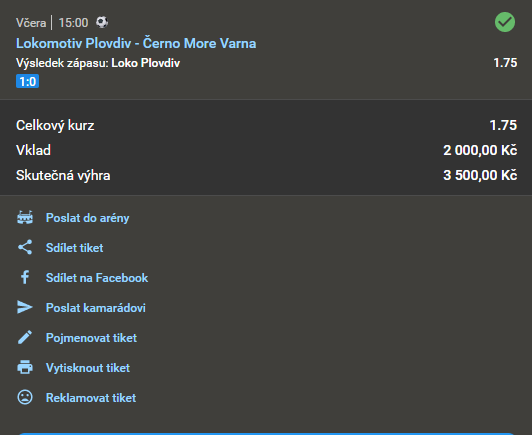The width and height of the screenshot is (532, 435).
Task: Click the arena icon beside Poslat do arény
Action: pos(25,218)
